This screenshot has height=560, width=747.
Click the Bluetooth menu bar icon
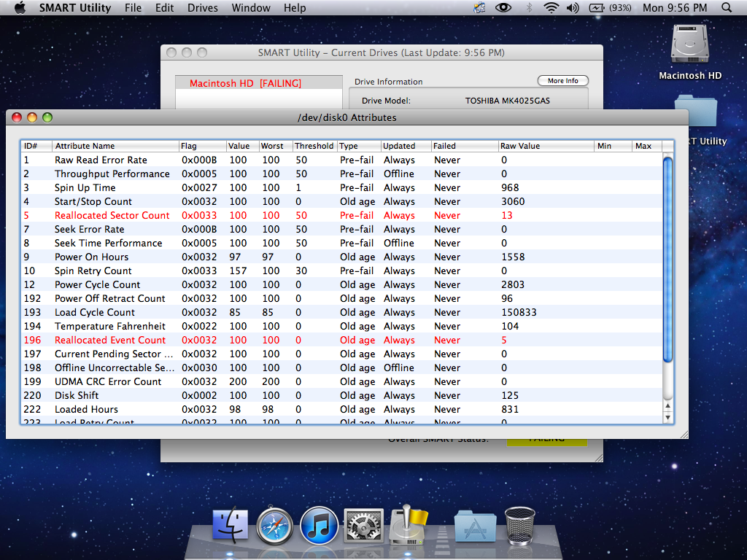529,7
